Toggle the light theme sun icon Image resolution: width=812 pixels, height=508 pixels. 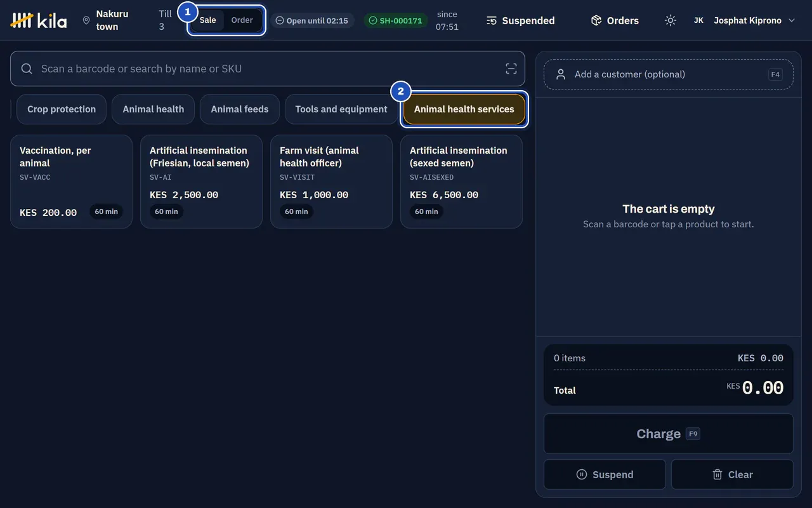pos(671,20)
